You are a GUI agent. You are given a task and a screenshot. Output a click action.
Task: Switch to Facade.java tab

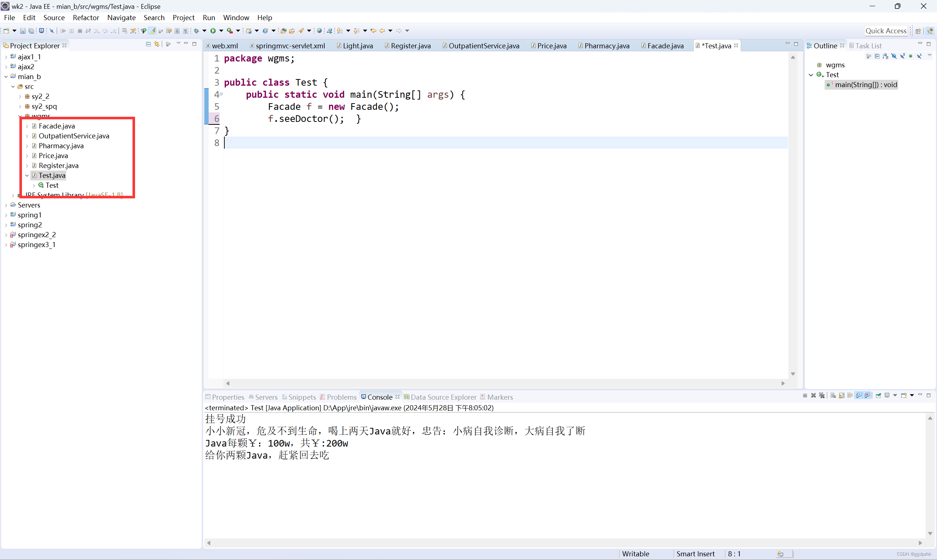(x=665, y=45)
